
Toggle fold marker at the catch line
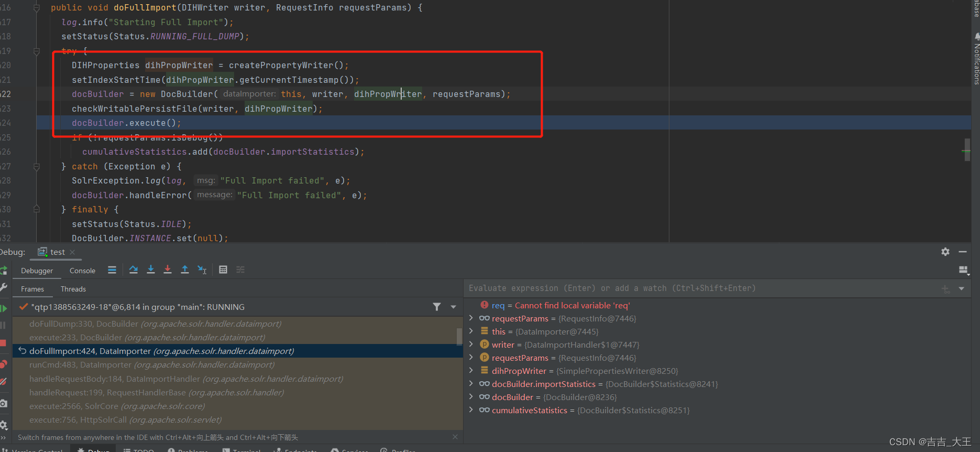click(37, 167)
